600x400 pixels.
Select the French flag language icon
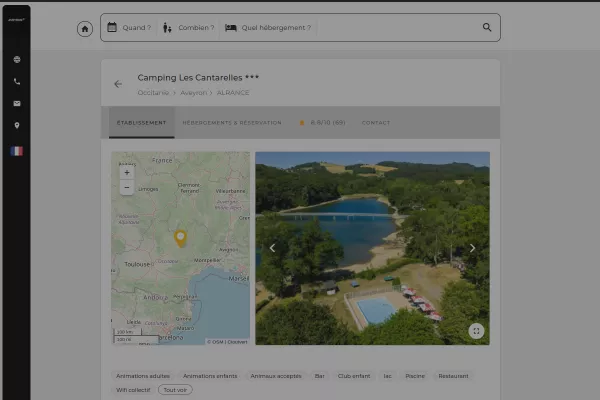16,151
